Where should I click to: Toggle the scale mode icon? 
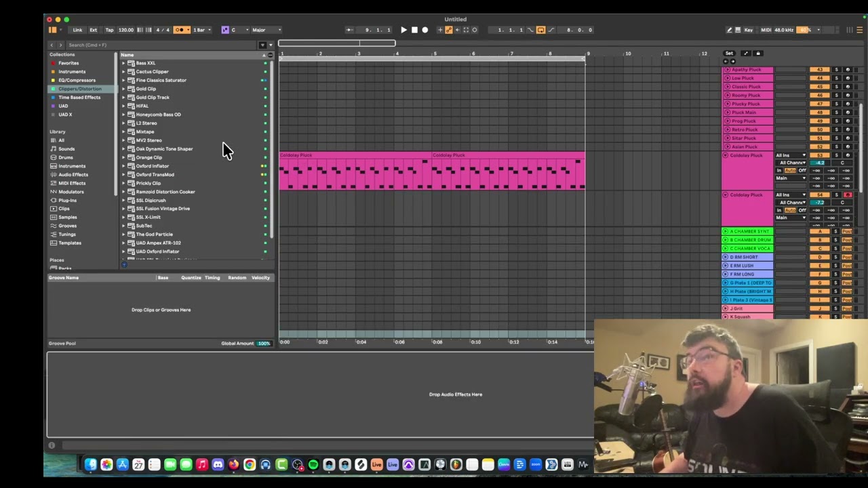225,30
